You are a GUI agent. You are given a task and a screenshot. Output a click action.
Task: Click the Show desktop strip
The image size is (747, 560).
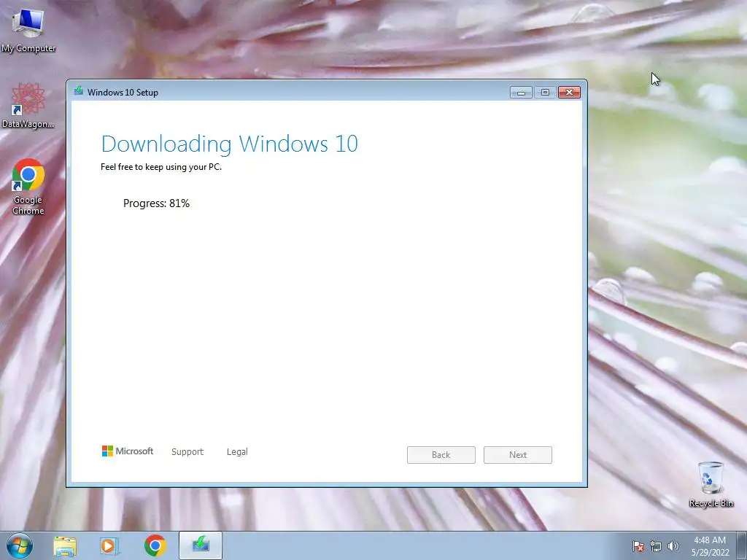coord(742,545)
